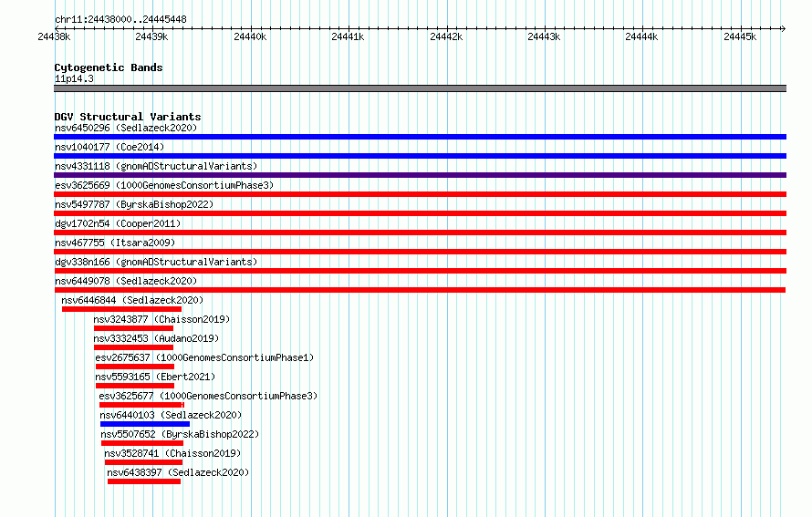812x517 pixels.
Task: Click the red bar for nsv5497787
Action: [420, 213]
